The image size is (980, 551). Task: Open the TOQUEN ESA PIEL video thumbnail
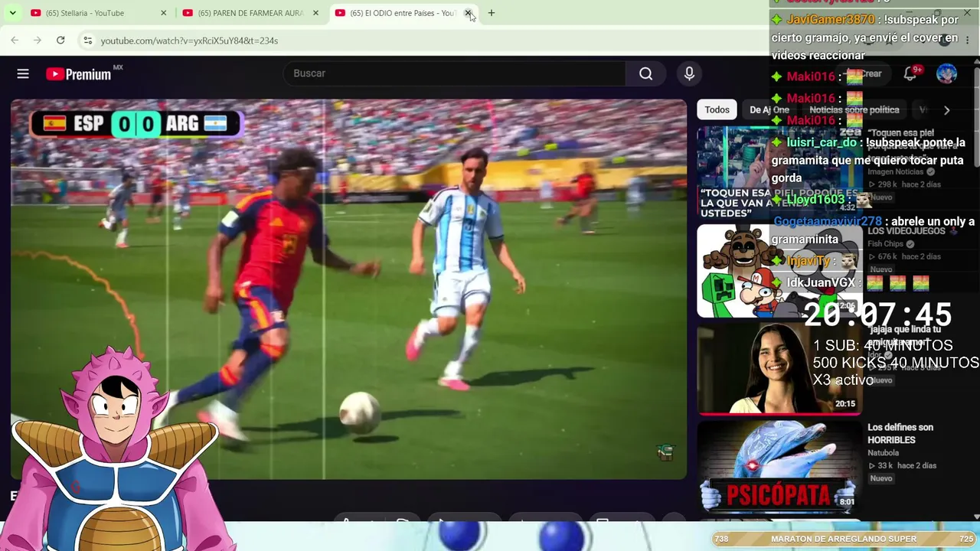(x=779, y=172)
